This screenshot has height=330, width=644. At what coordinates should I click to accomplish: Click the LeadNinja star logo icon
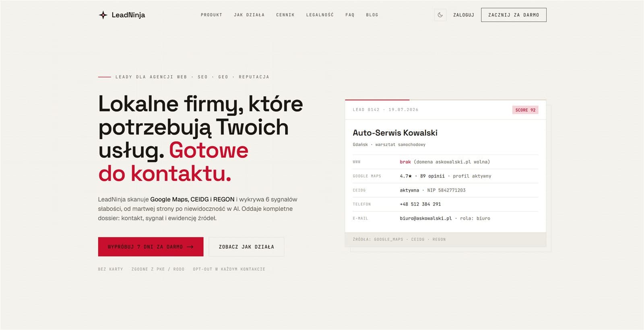point(103,15)
